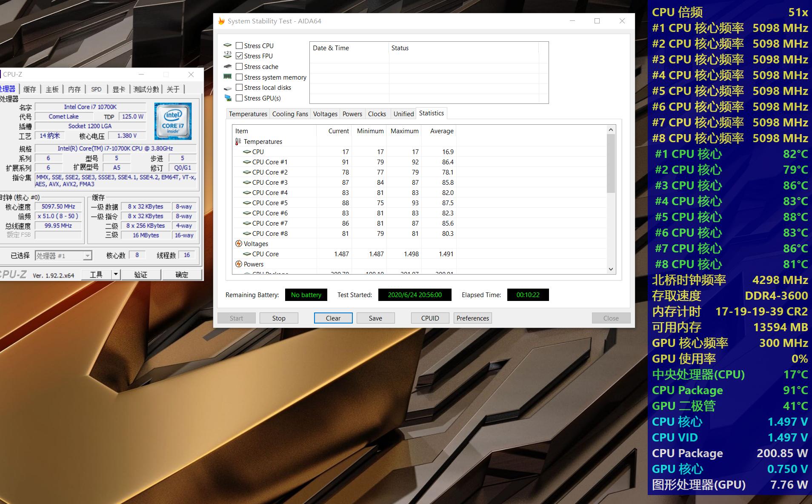Open the 处理器 #1 selection dropdown in CPU-Z
Screen dimensions: 812x504
pyautogui.click(x=63, y=255)
